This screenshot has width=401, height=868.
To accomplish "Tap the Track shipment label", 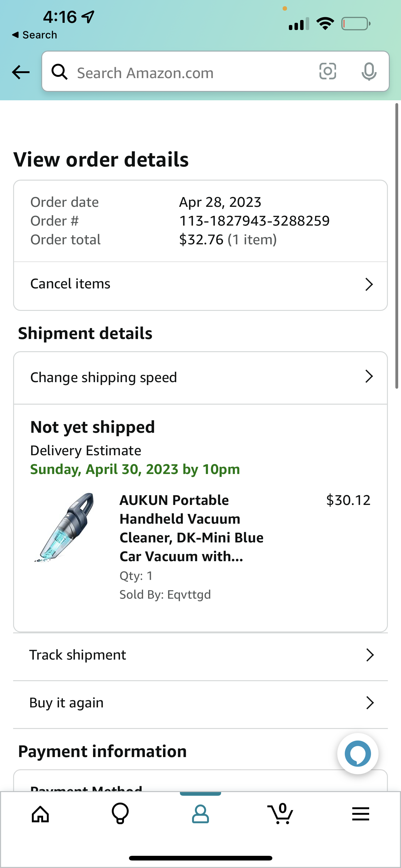I will [77, 655].
